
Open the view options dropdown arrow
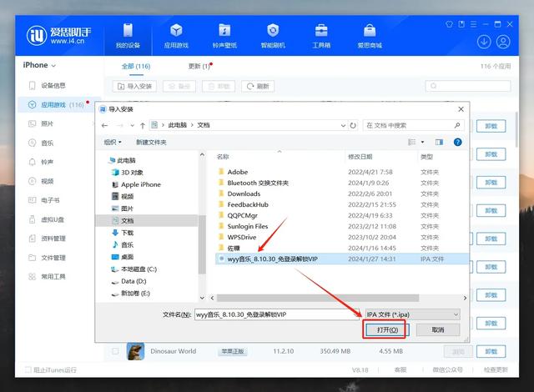[423, 142]
